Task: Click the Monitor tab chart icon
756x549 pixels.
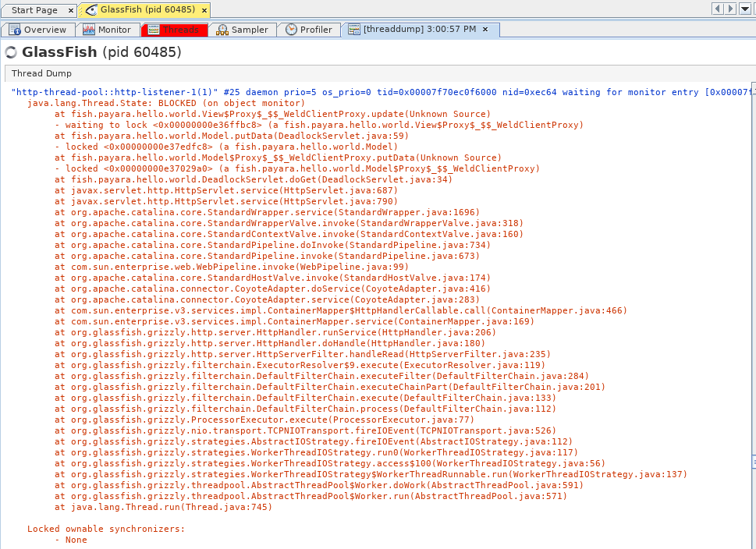Action: pos(88,30)
